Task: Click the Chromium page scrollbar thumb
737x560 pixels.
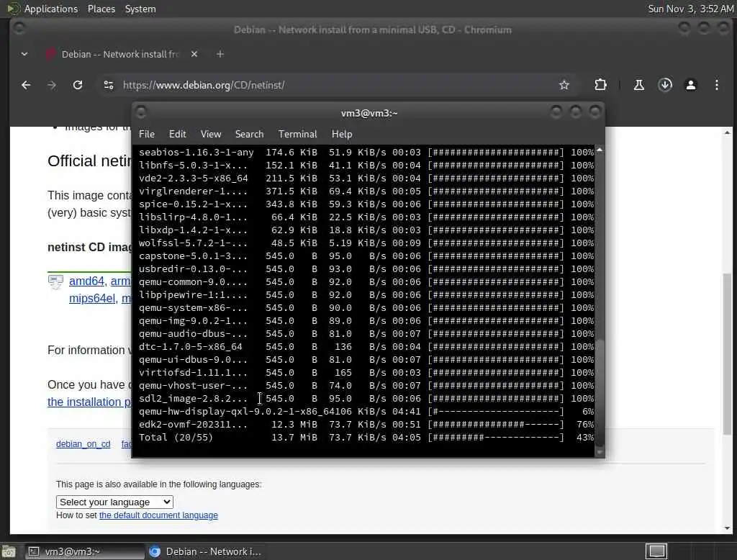Action: pyautogui.click(x=727, y=353)
